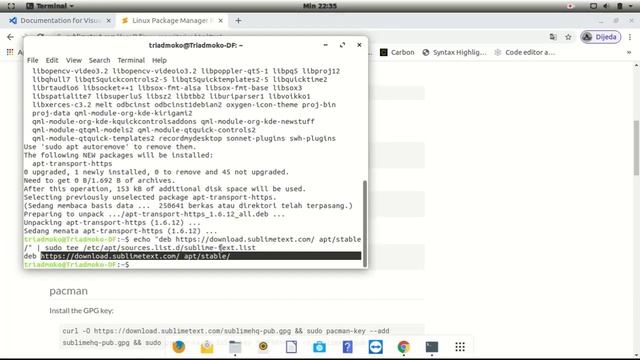Click the 'apt-transport-https' package name line
This screenshot has width=640, height=360.
(x=72, y=164)
